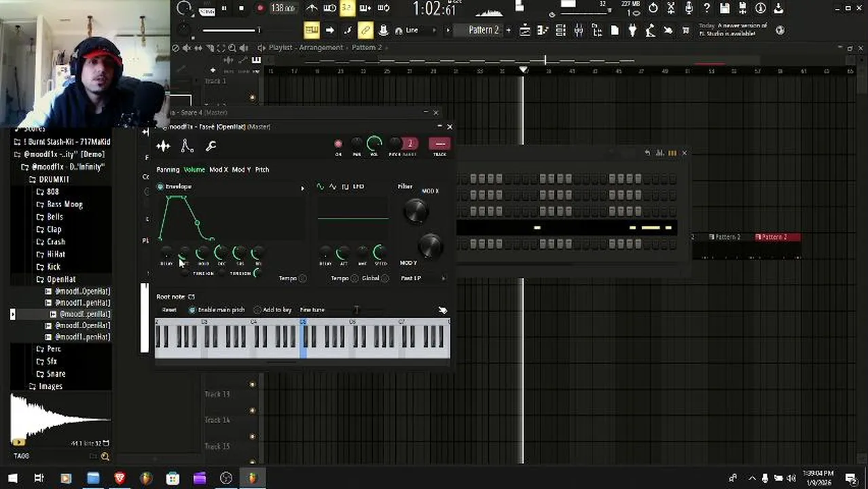Screen dimensions: 868x489
Task: Select the square LFO shape
Action: click(345, 186)
